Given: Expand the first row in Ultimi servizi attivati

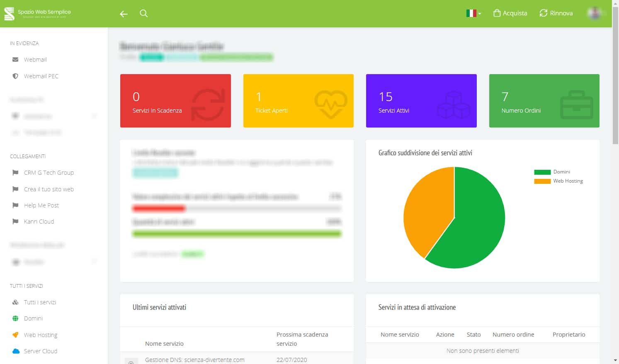Looking at the screenshot, I should pos(131,362).
